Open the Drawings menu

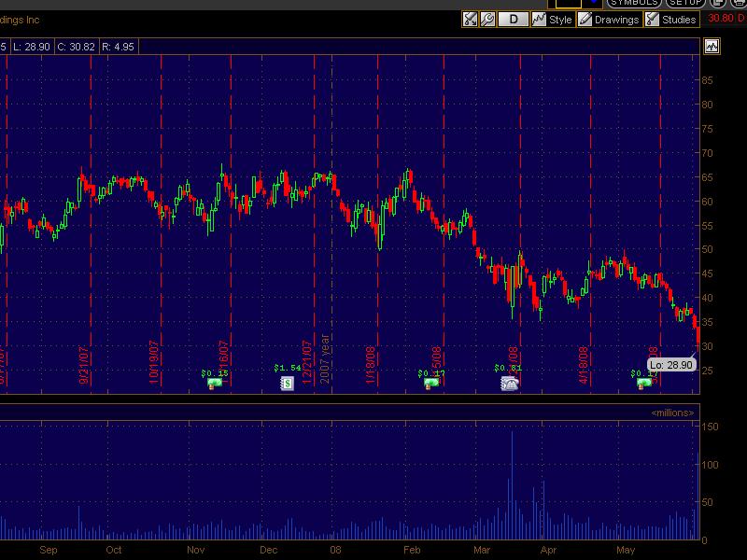tap(609, 20)
